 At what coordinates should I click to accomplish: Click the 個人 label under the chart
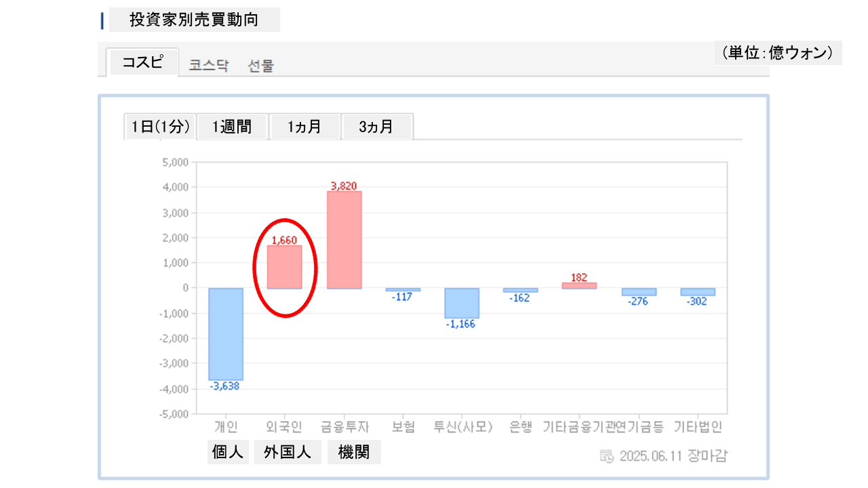point(228,452)
